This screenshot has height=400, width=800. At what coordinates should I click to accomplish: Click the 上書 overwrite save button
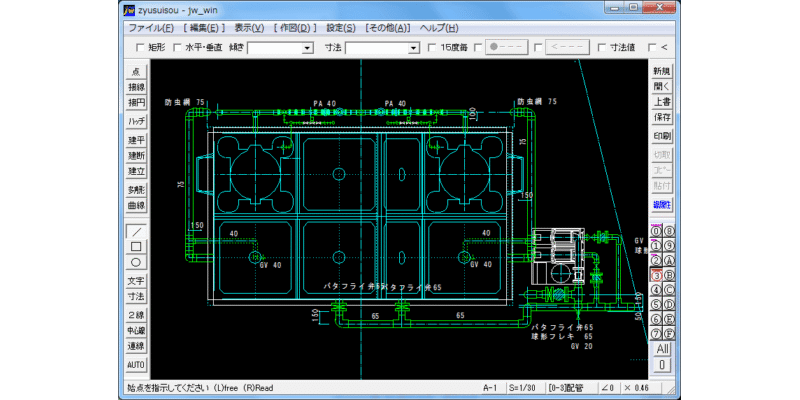click(x=662, y=102)
